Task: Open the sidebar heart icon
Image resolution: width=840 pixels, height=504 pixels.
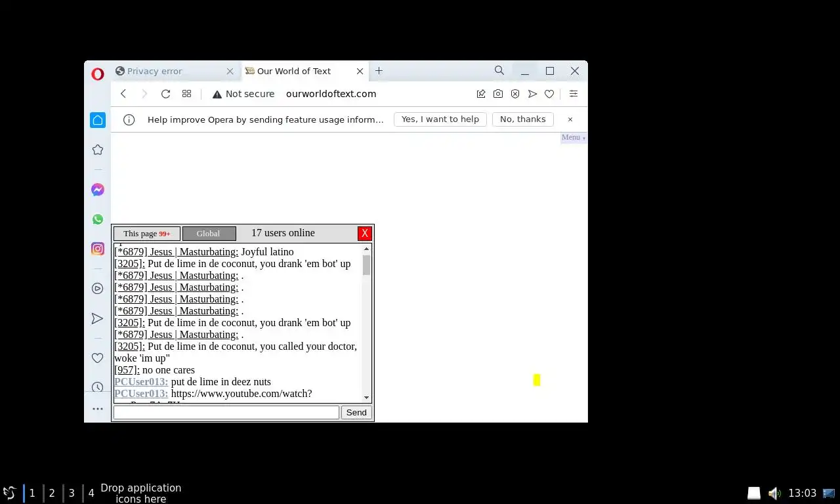Action: (x=98, y=358)
